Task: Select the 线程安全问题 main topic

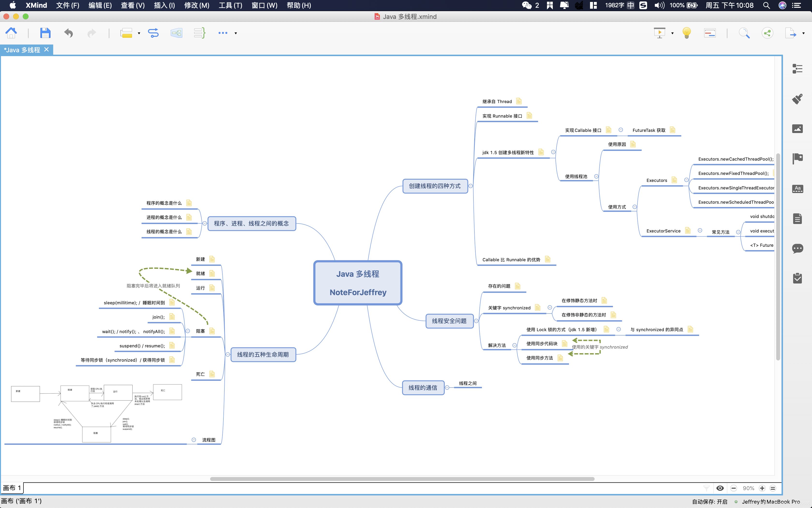Action: click(449, 321)
